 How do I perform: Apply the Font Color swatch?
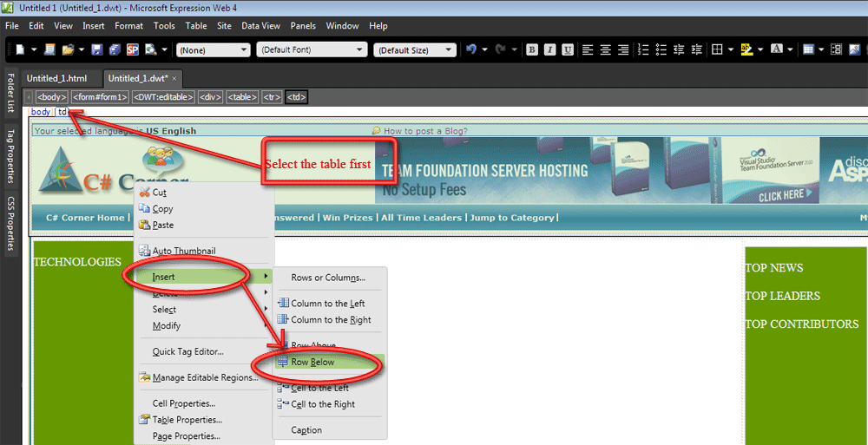tap(776, 49)
